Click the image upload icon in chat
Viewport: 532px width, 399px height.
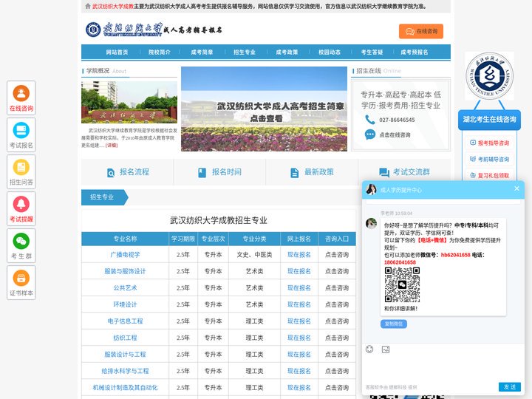tap(386, 349)
